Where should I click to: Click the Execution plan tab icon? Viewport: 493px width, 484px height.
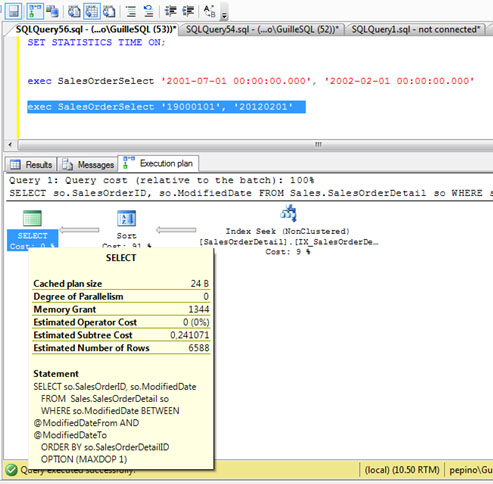(x=128, y=162)
